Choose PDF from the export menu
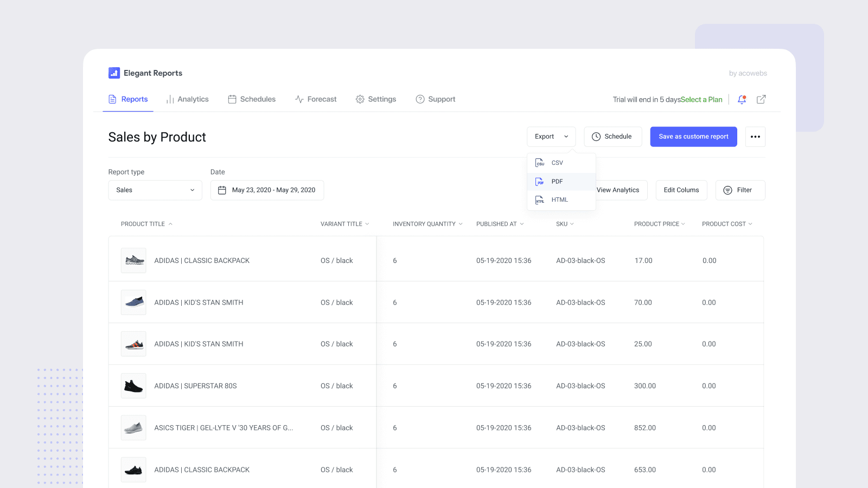Screen dimensions: 868x488 557,182
